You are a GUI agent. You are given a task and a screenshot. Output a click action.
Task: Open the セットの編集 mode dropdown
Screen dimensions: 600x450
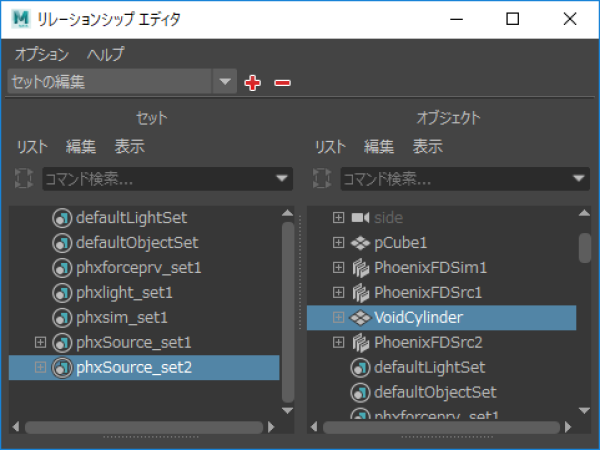pyautogui.click(x=225, y=82)
